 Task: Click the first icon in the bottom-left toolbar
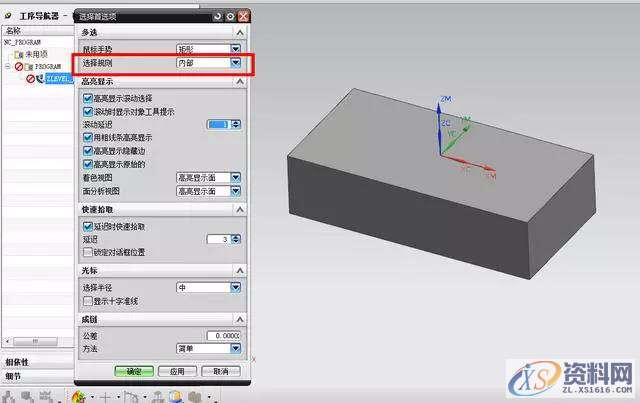coord(10,396)
